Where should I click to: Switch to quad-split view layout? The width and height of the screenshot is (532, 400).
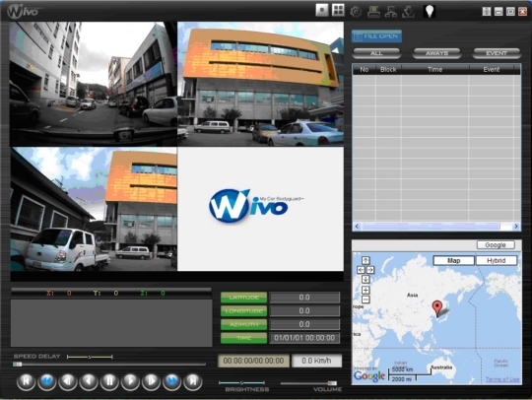coord(338,11)
